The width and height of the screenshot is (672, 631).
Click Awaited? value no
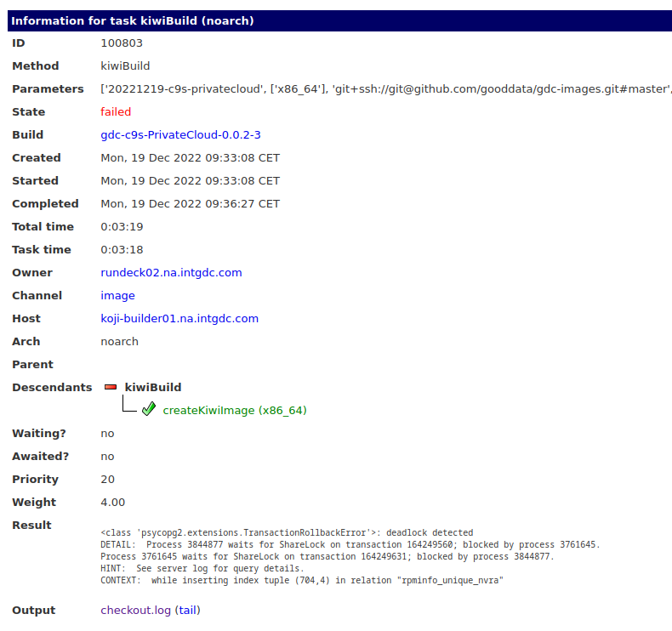[107, 457]
